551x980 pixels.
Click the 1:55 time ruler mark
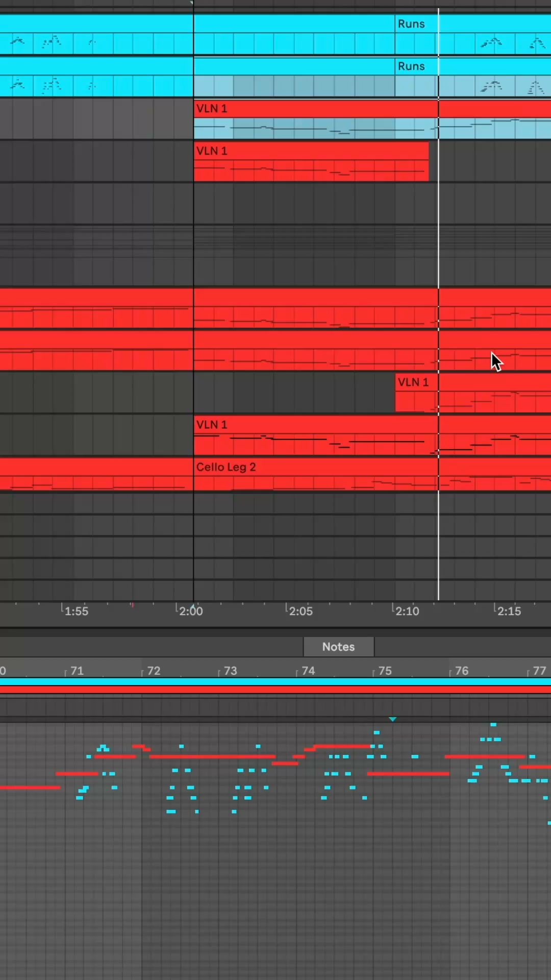76,611
